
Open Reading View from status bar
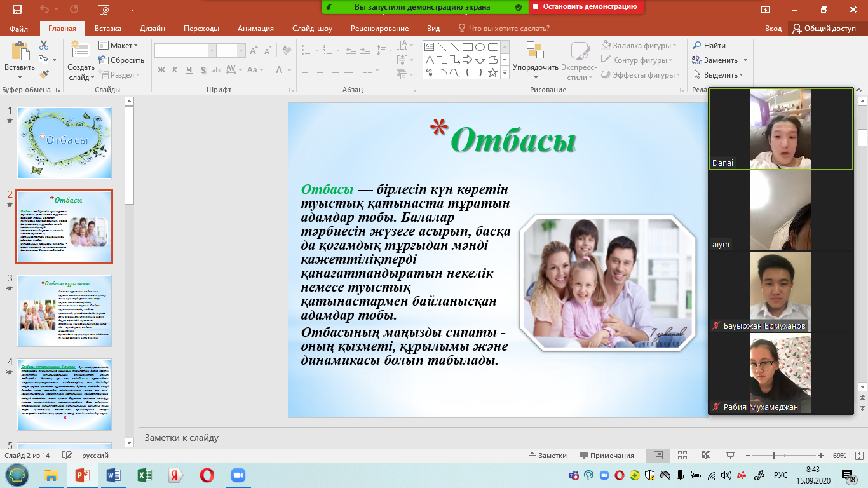[x=705, y=456]
